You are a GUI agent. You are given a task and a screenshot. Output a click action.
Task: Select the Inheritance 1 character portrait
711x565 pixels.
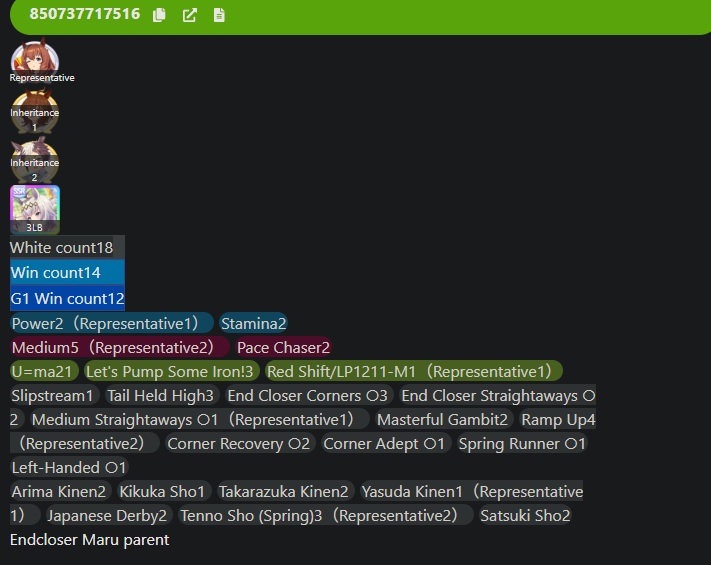coord(35,112)
